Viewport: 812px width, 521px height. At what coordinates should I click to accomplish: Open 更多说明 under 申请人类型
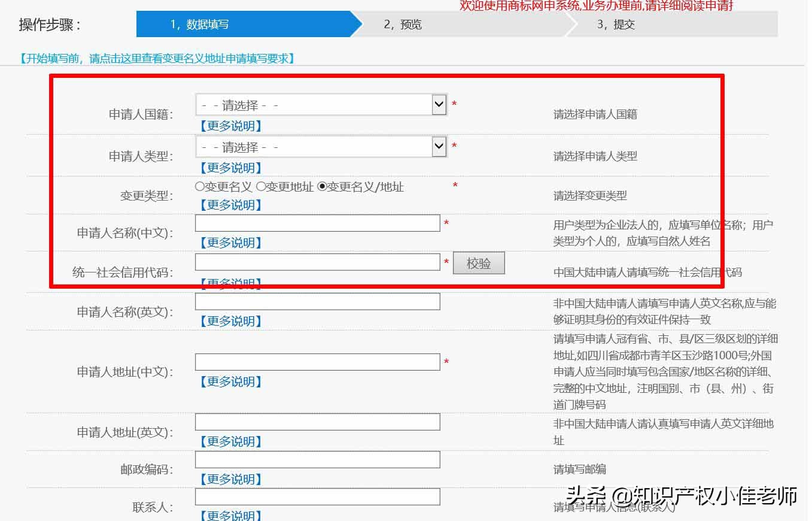pos(230,167)
